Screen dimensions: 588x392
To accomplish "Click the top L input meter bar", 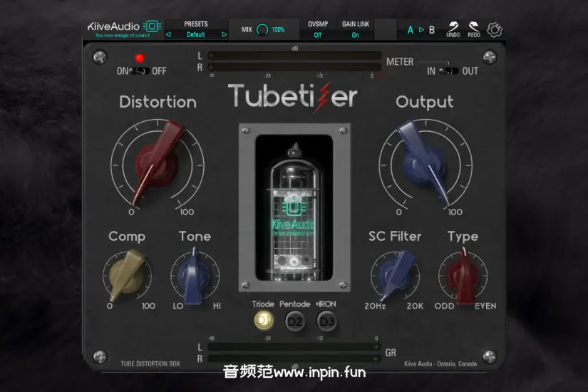I will (294, 56).
